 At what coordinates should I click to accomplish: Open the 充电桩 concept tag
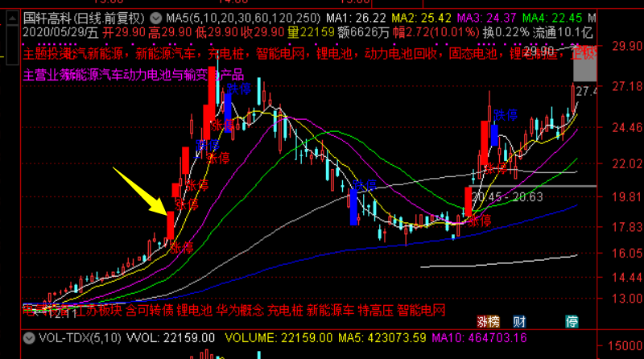click(285, 310)
